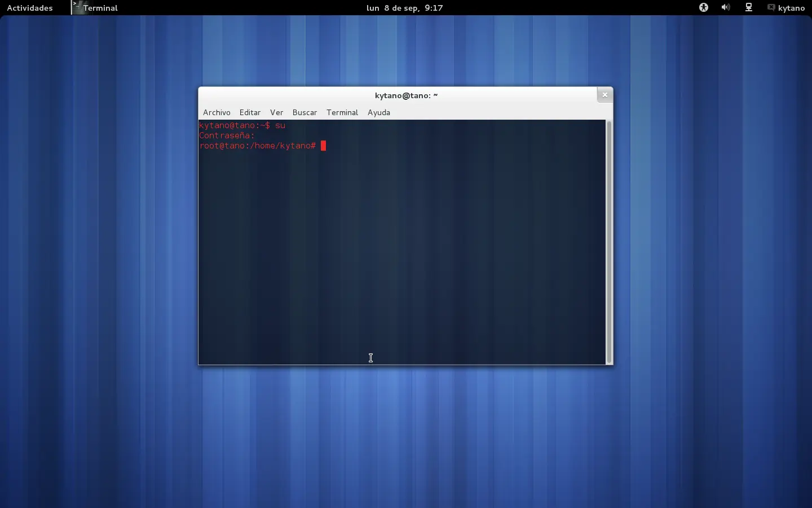Open the Buscar menu
Screen dimensions: 812x508
pyautogui.click(x=304, y=112)
